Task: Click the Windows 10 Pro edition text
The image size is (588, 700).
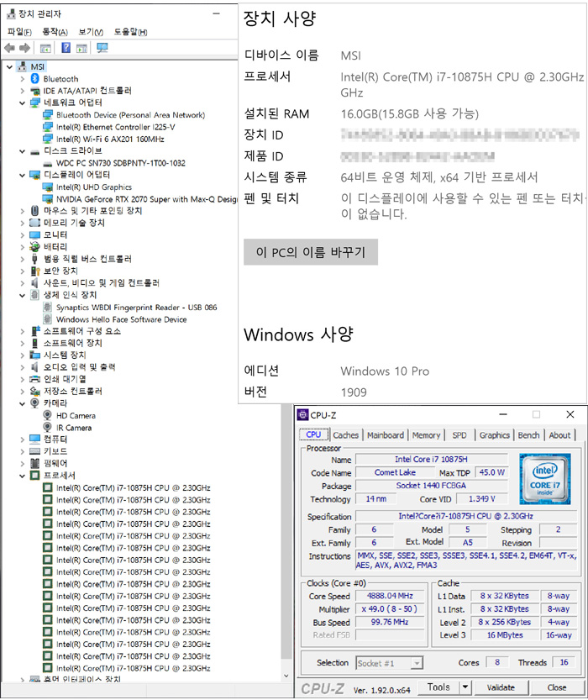Action: point(385,371)
